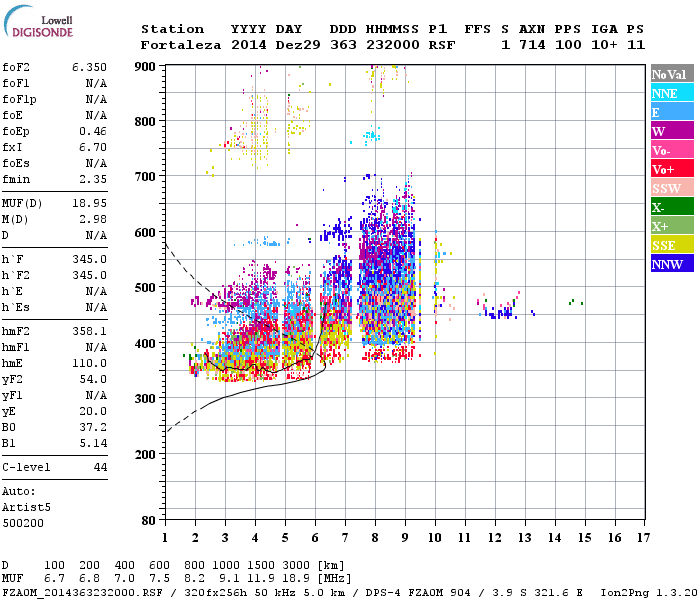Viewport: 700px width, 600px height.
Task: Click the C-level value 44
Action: (100, 467)
